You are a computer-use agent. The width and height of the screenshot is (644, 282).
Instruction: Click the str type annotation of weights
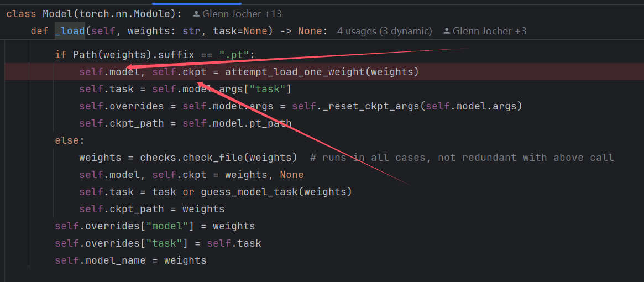pyautogui.click(x=191, y=31)
